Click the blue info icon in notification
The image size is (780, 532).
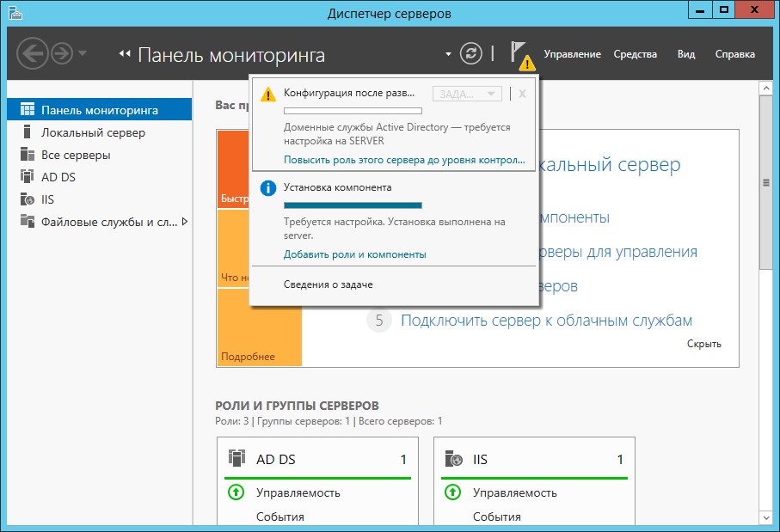coord(268,188)
